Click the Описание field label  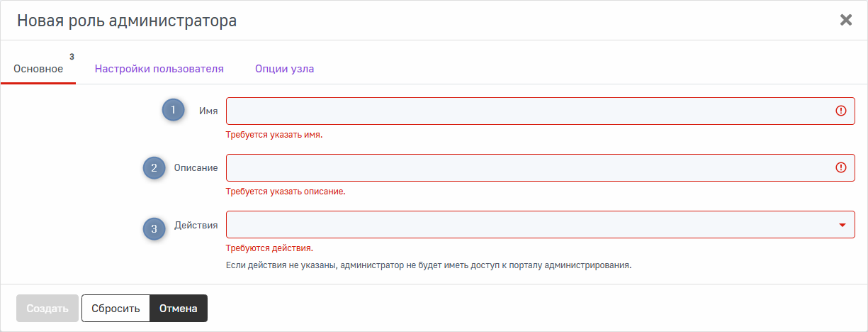[196, 168]
